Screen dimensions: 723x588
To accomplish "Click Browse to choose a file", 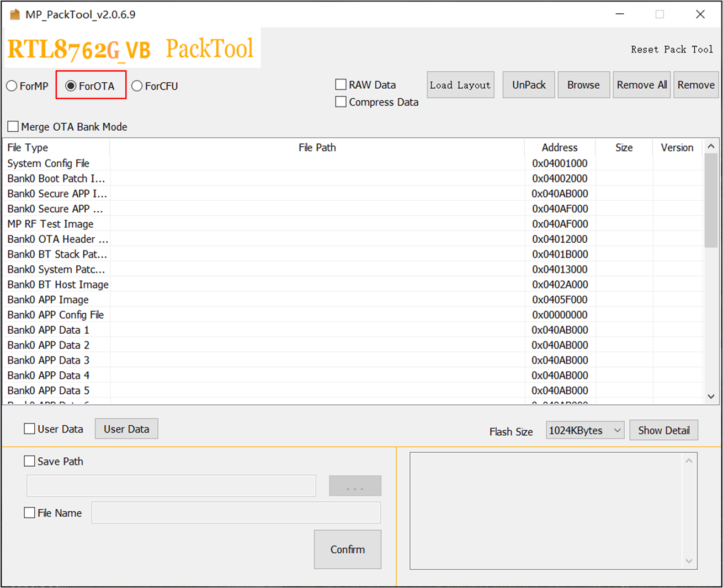I will 583,85.
